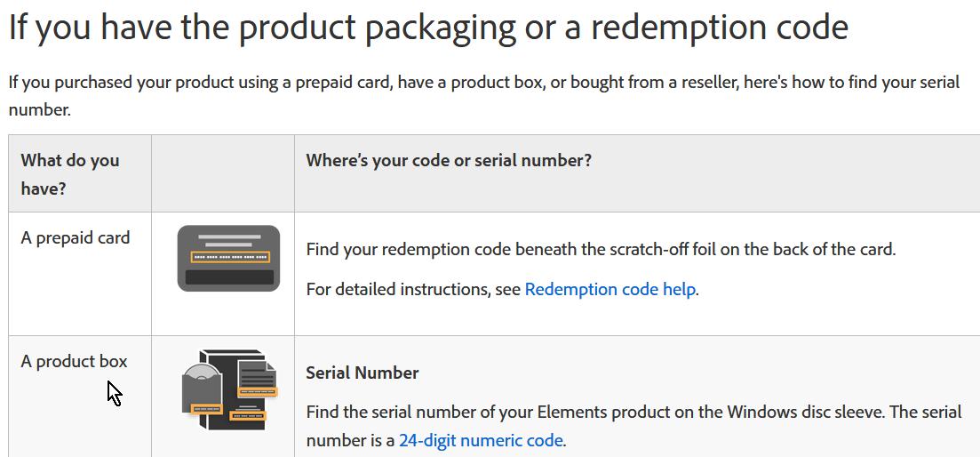Click the document sheet in the product box icon
The width and height of the screenshot is (980, 457).
click(x=257, y=373)
